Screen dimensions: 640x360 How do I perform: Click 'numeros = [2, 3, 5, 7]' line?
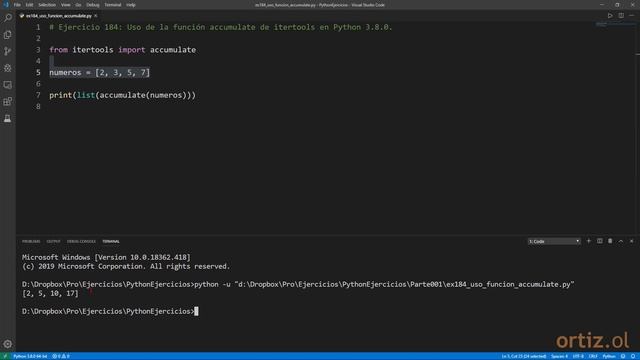pos(100,73)
